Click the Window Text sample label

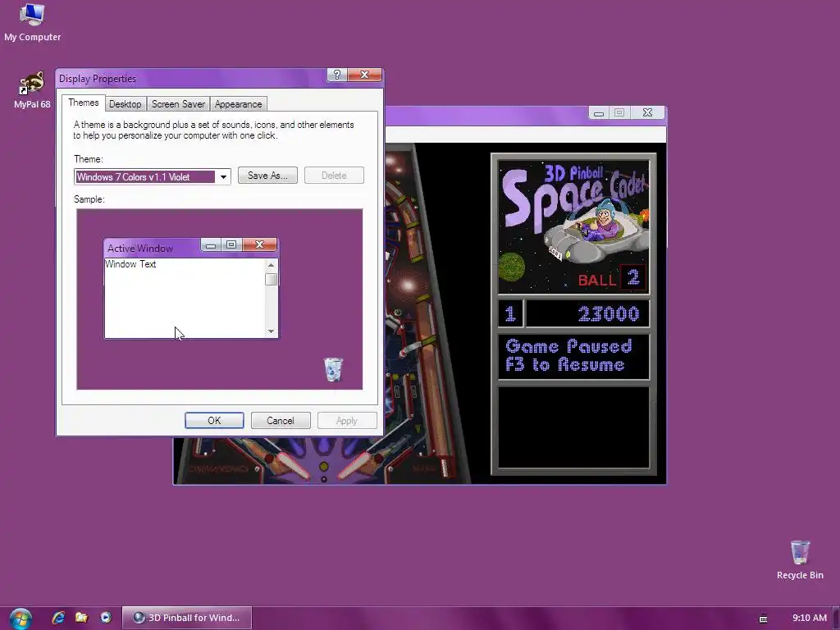click(130, 264)
